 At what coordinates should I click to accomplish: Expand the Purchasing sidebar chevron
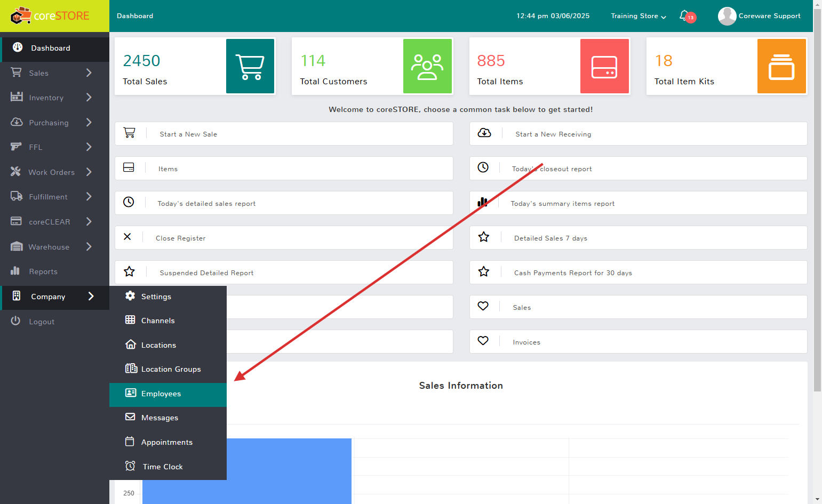tap(89, 122)
